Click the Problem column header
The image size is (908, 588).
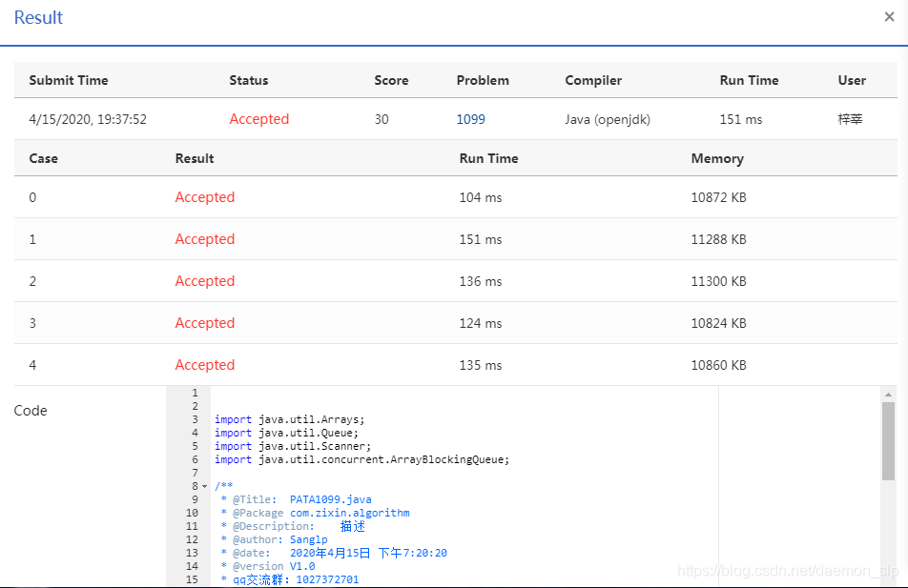coord(483,80)
